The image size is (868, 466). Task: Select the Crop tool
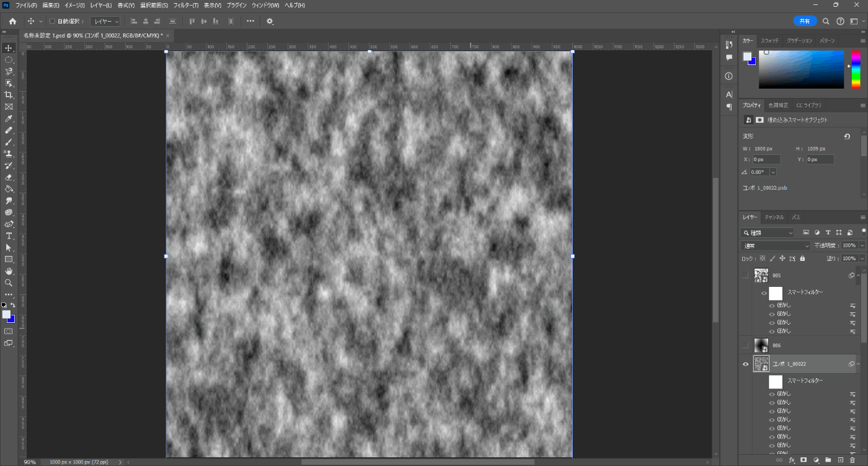(x=9, y=95)
